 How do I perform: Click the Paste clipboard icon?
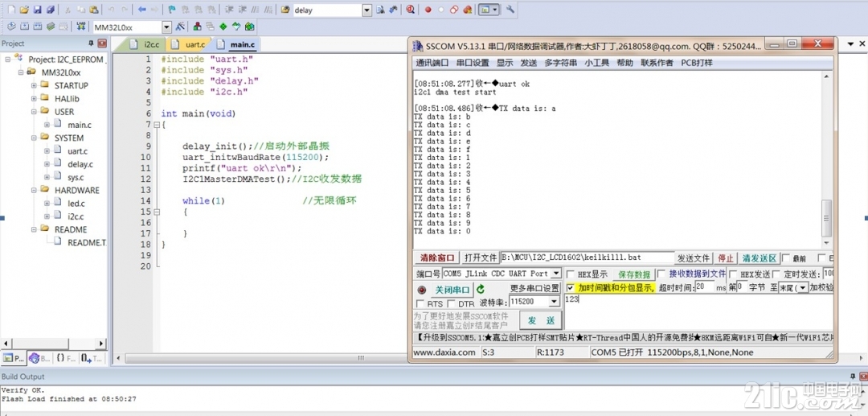(x=93, y=10)
